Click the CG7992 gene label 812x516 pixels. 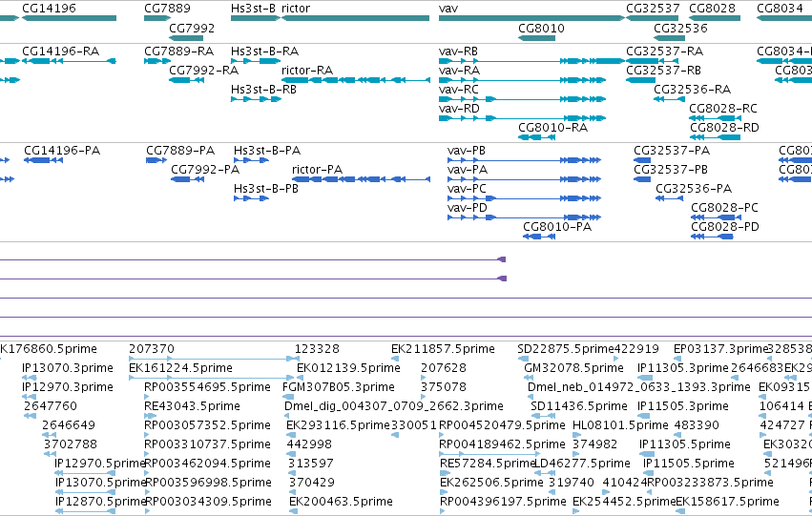[x=192, y=28]
